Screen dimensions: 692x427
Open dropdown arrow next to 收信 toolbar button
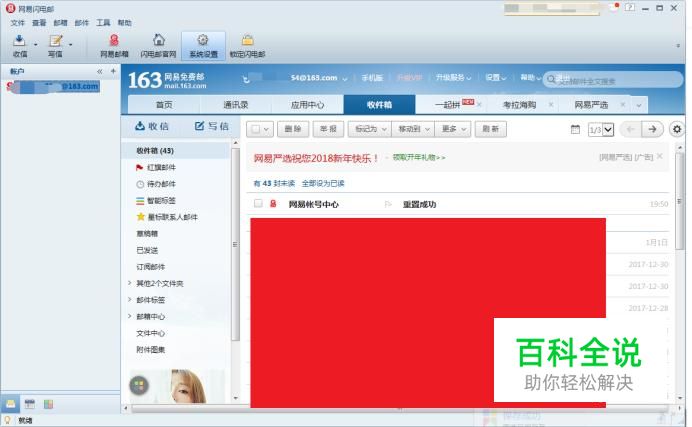(36, 45)
